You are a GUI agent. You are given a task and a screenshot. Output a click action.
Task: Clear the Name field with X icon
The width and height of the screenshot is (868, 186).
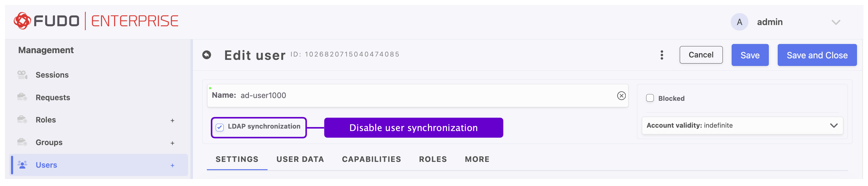click(x=621, y=96)
